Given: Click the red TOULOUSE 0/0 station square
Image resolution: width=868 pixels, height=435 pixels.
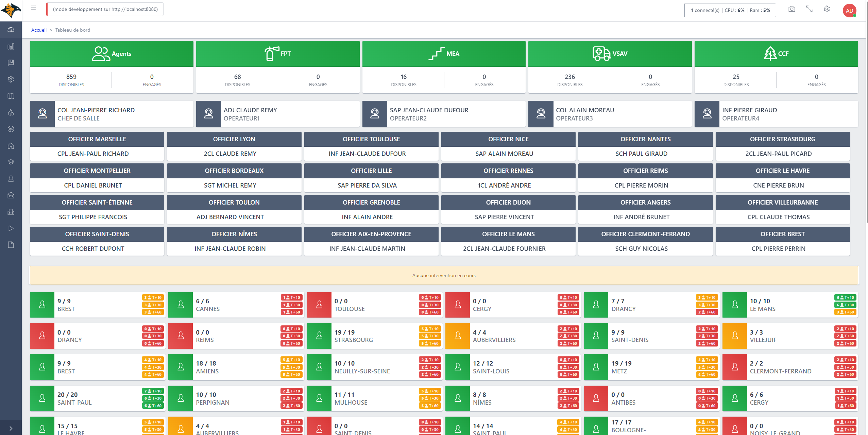Looking at the screenshot, I should coord(319,305).
